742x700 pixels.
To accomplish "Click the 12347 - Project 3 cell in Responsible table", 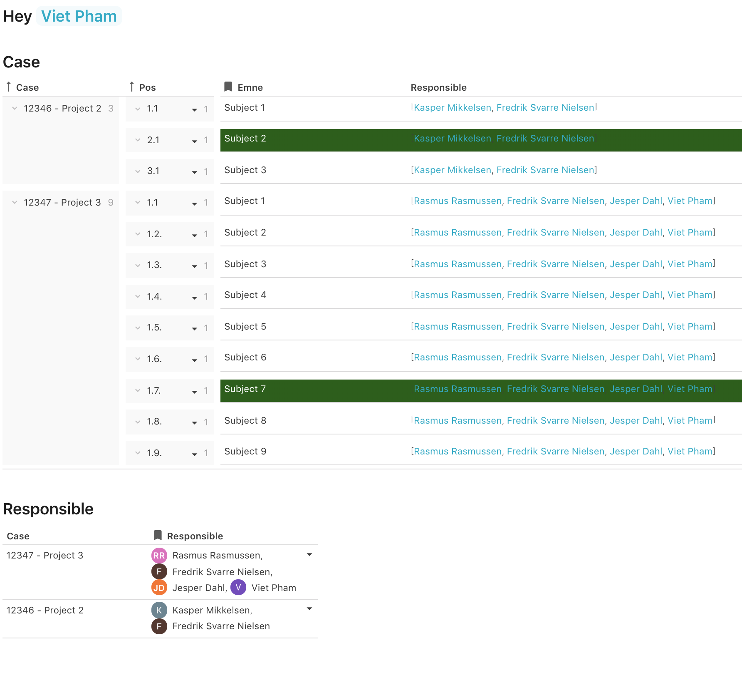I will [x=45, y=555].
